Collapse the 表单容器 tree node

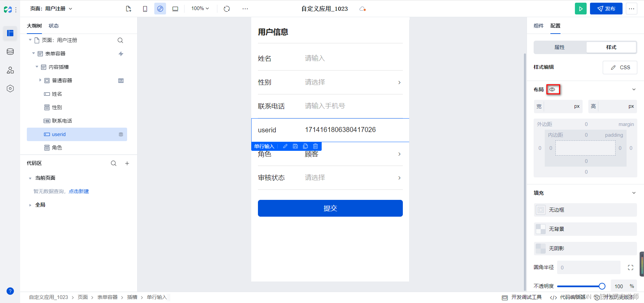coord(34,53)
